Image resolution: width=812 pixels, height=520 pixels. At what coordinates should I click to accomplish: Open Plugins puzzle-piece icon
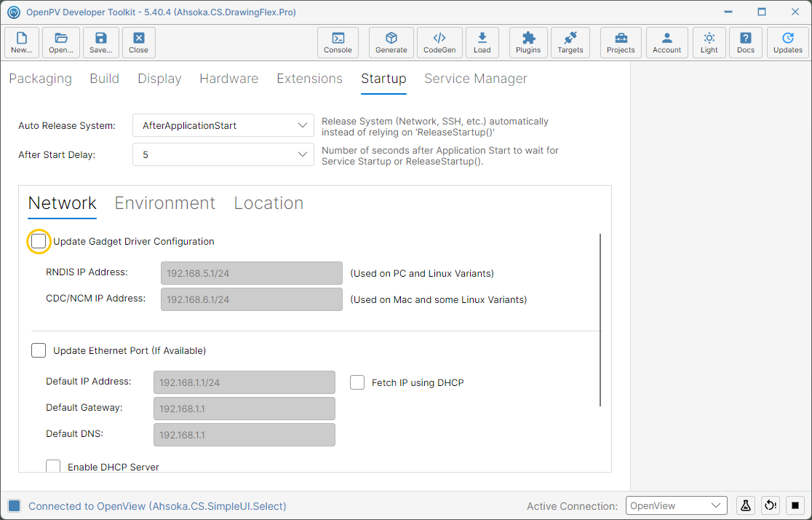pyautogui.click(x=528, y=42)
